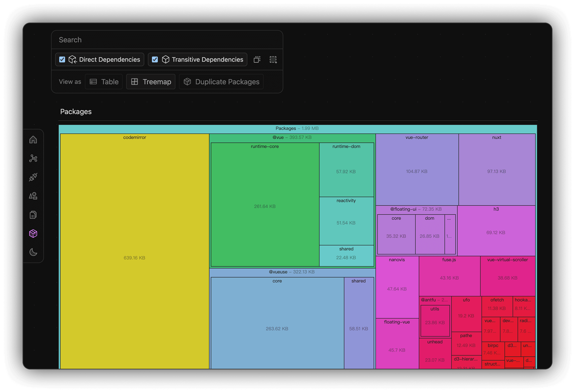The image size is (575, 392).
Task: Switch to the Table view
Action: point(104,82)
